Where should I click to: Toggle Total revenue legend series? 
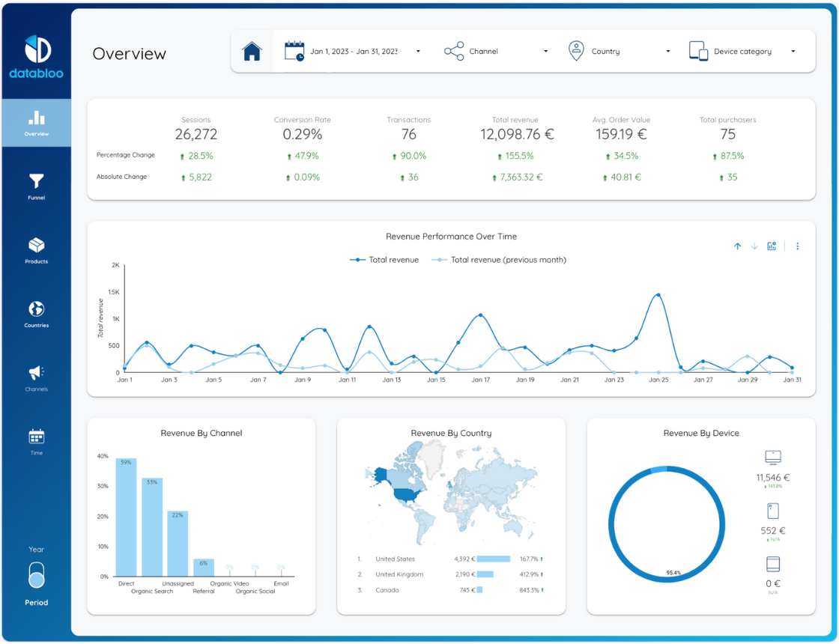coord(384,260)
